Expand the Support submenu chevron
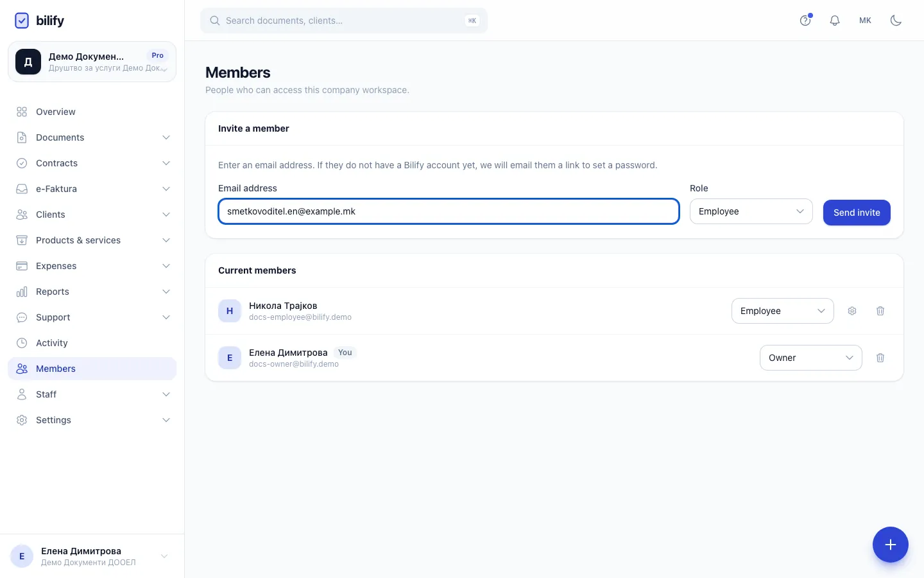The width and height of the screenshot is (924, 578). [166, 317]
